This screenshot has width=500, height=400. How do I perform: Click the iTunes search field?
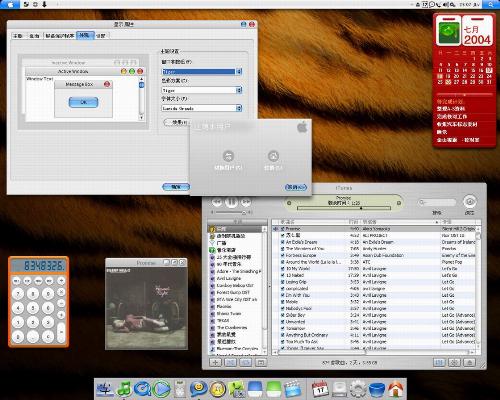pos(437,202)
